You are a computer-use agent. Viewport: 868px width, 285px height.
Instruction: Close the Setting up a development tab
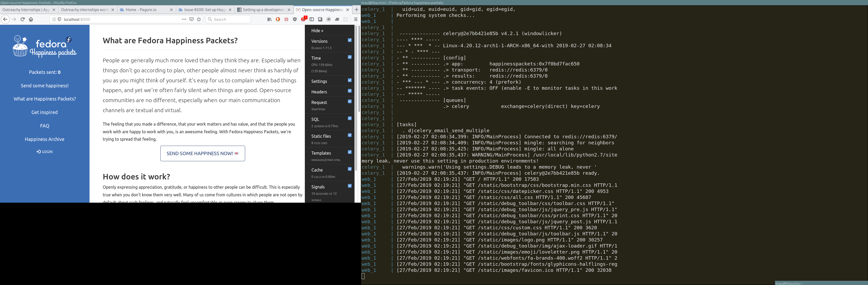click(x=289, y=10)
